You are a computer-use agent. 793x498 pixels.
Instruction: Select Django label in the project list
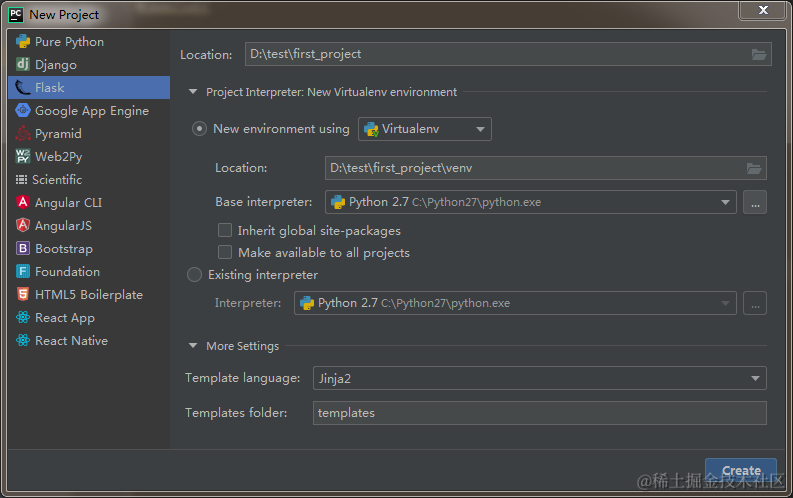point(56,65)
